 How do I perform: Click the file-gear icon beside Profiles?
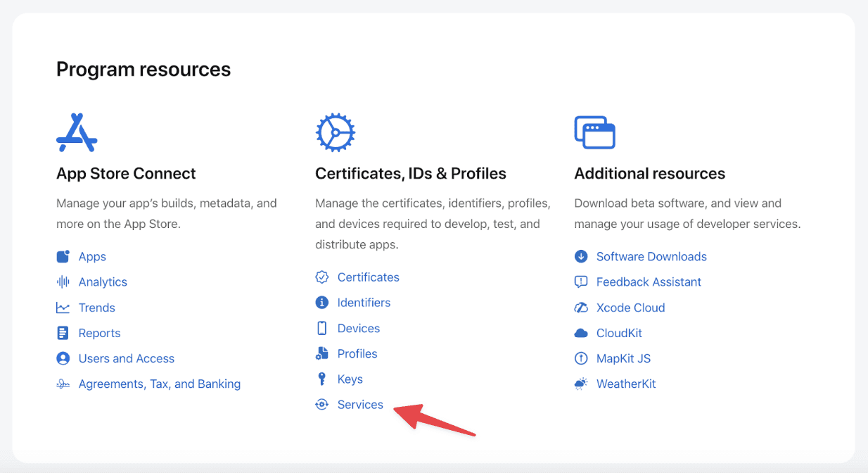pos(322,353)
